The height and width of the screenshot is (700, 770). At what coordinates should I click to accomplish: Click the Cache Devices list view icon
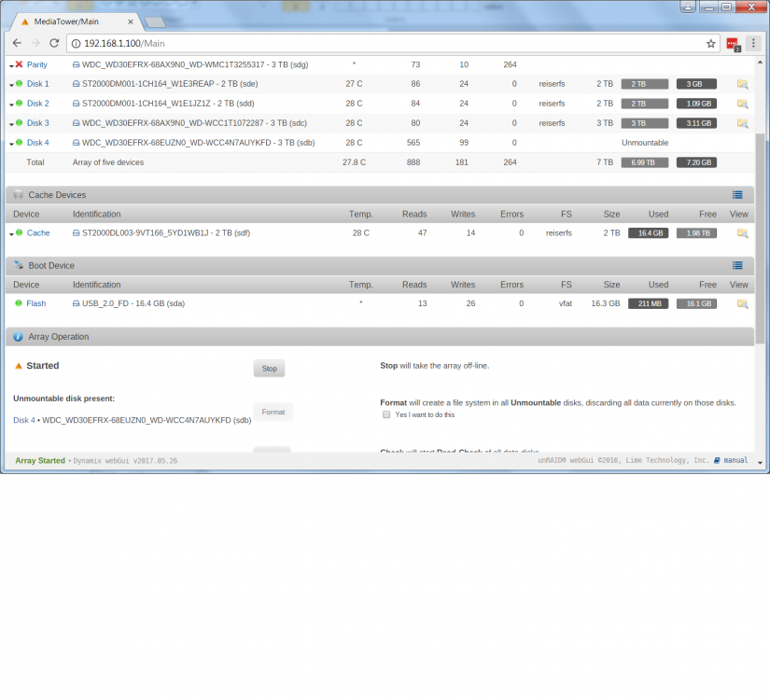[737, 195]
